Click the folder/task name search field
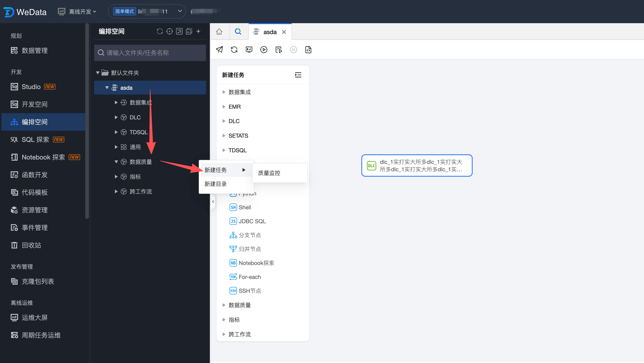Screen dimensions: 644x363 [150, 53]
